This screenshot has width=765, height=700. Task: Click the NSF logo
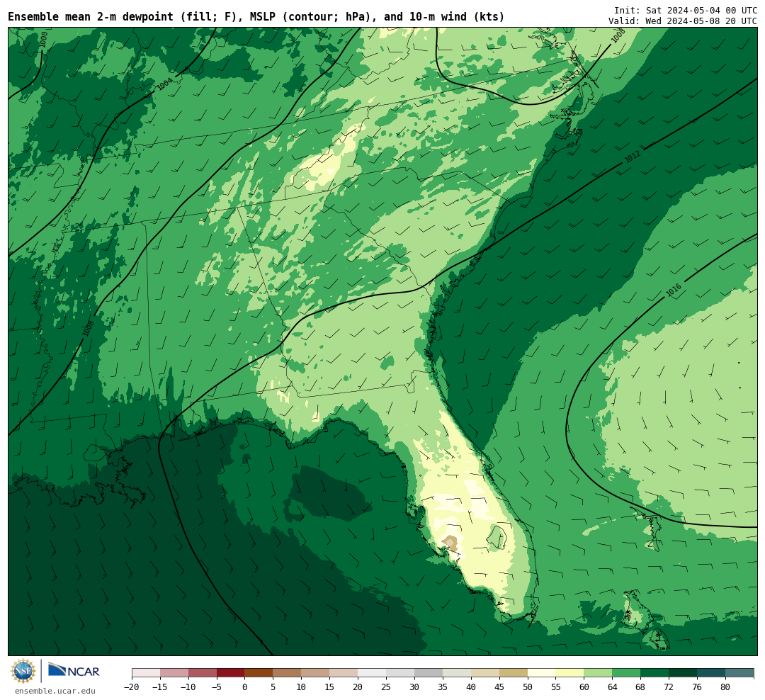(x=23, y=671)
